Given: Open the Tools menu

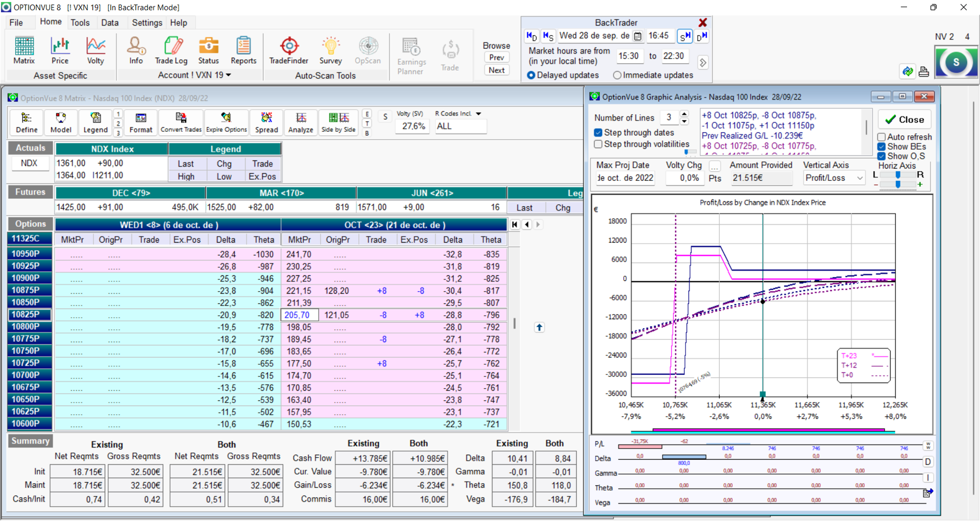Looking at the screenshot, I should 80,23.
